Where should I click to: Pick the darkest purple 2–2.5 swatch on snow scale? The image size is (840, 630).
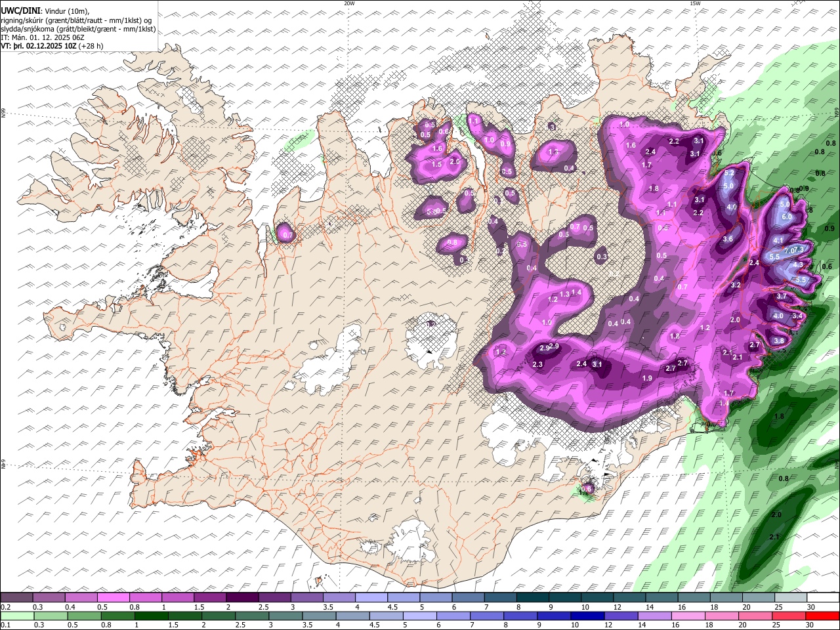pos(242,597)
